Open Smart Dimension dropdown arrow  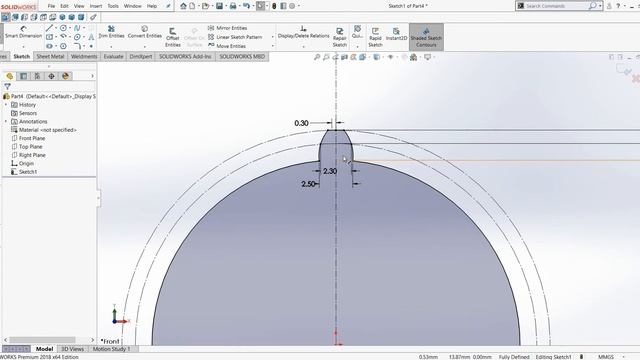pos(23,46)
